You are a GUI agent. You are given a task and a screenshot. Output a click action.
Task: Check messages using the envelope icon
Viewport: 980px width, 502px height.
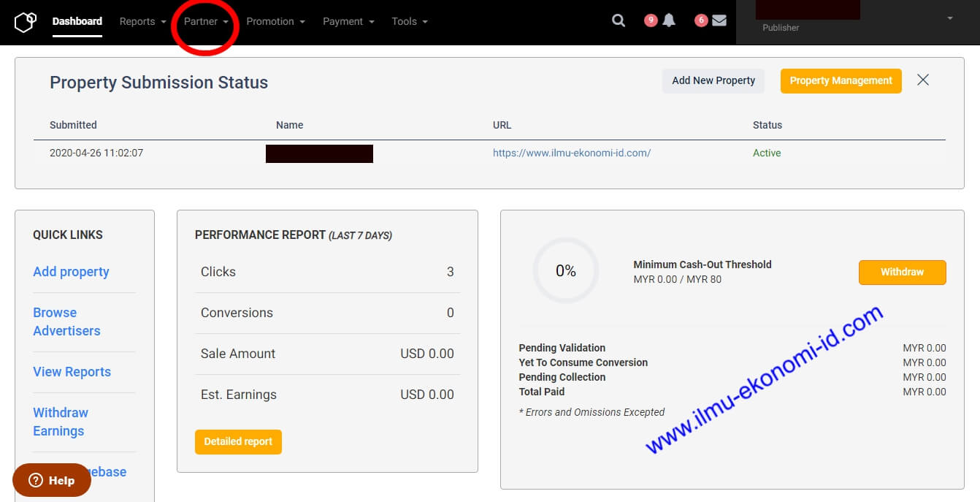[719, 20]
